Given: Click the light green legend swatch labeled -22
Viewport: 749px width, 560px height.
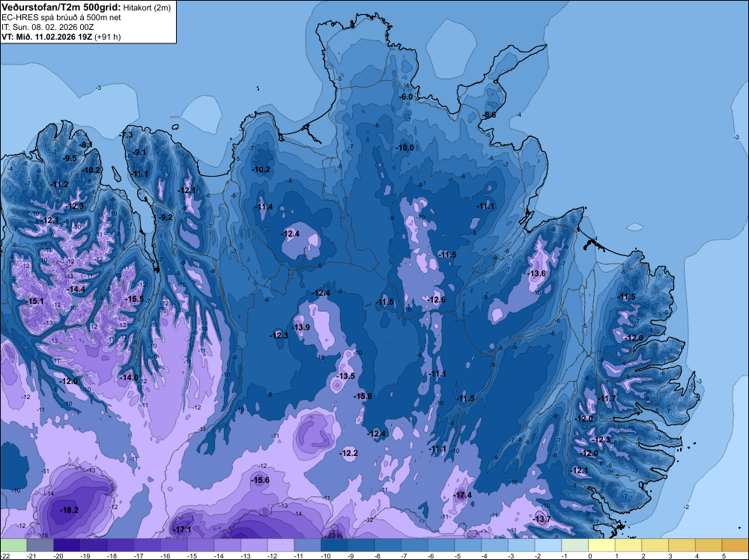Looking at the screenshot, I should [x=13, y=545].
